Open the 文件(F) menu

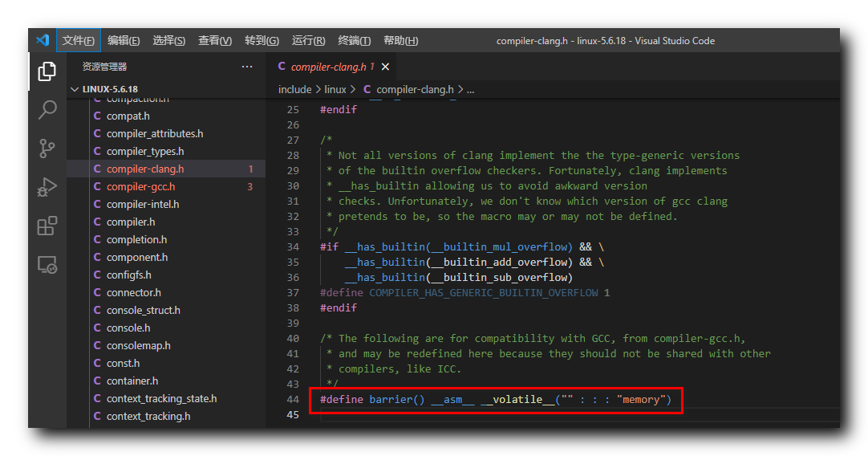click(78, 40)
